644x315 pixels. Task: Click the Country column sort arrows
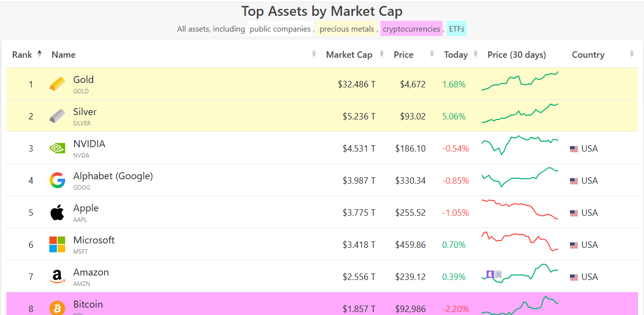click(x=632, y=54)
